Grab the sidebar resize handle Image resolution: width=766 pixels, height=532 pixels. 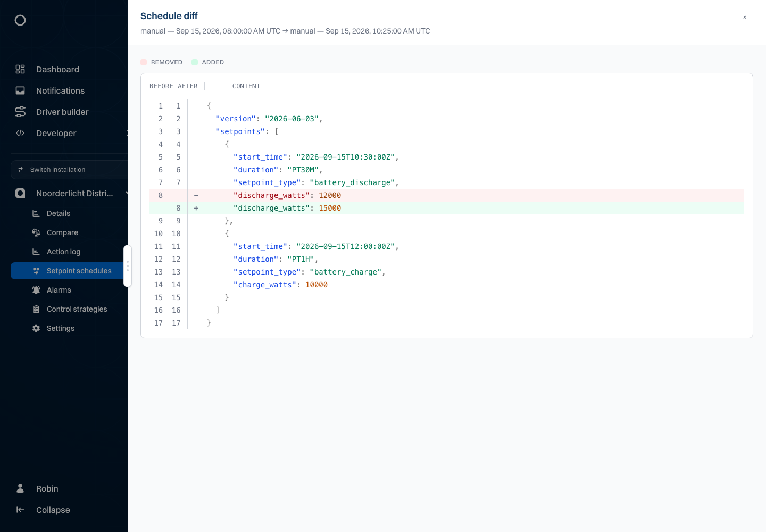128,266
